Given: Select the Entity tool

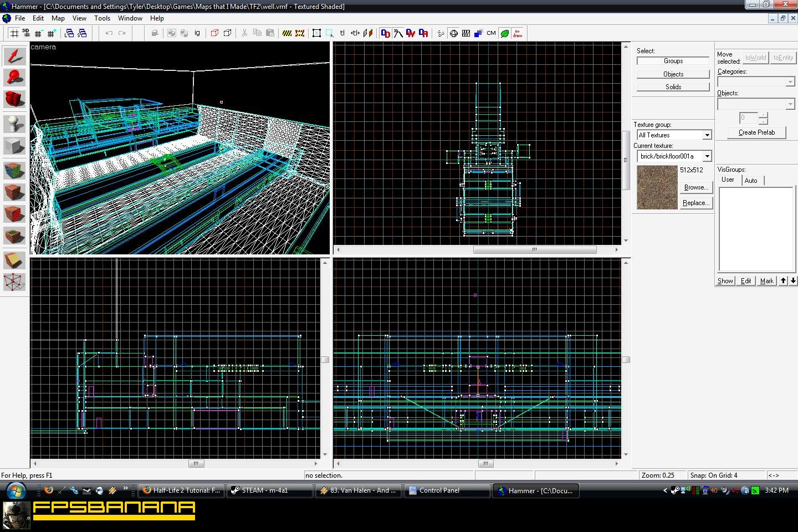Looking at the screenshot, I should [14, 123].
